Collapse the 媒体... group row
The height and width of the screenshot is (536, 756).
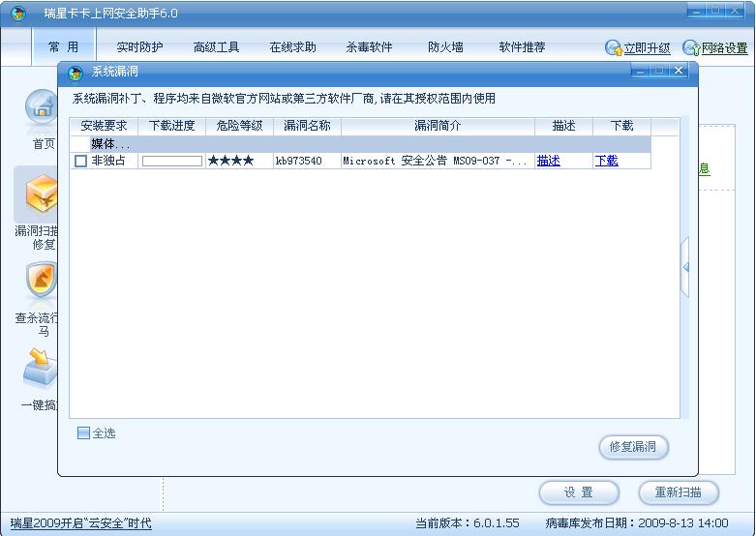(x=361, y=143)
